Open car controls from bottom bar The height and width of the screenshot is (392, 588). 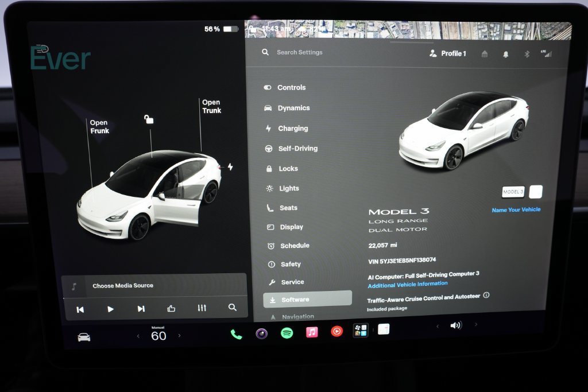point(84,337)
